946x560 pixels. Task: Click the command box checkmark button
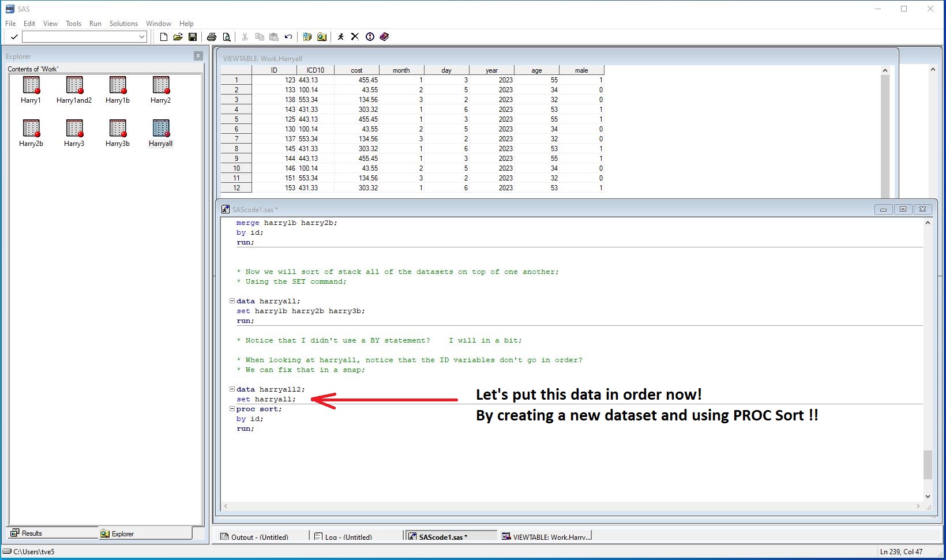coord(14,37)
